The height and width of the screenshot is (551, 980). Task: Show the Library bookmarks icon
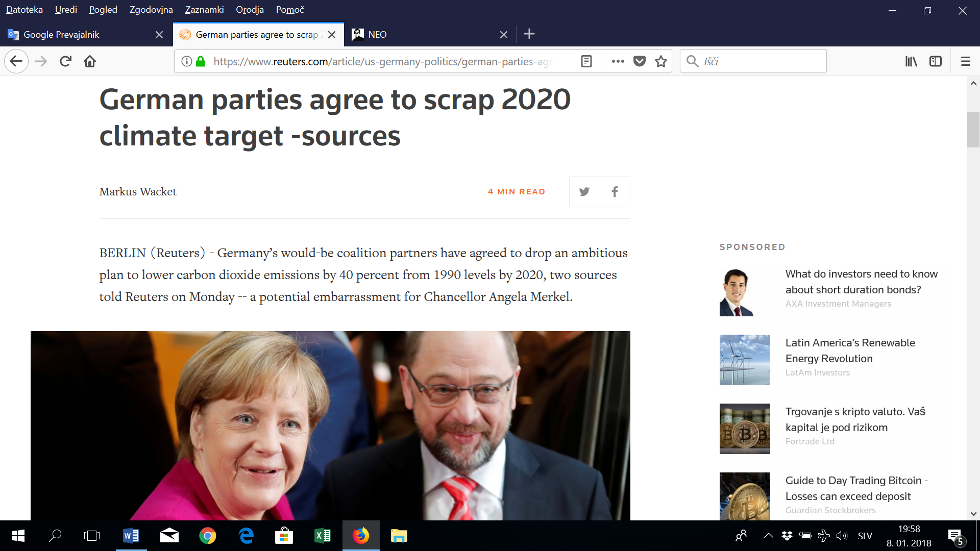[911, 62]
